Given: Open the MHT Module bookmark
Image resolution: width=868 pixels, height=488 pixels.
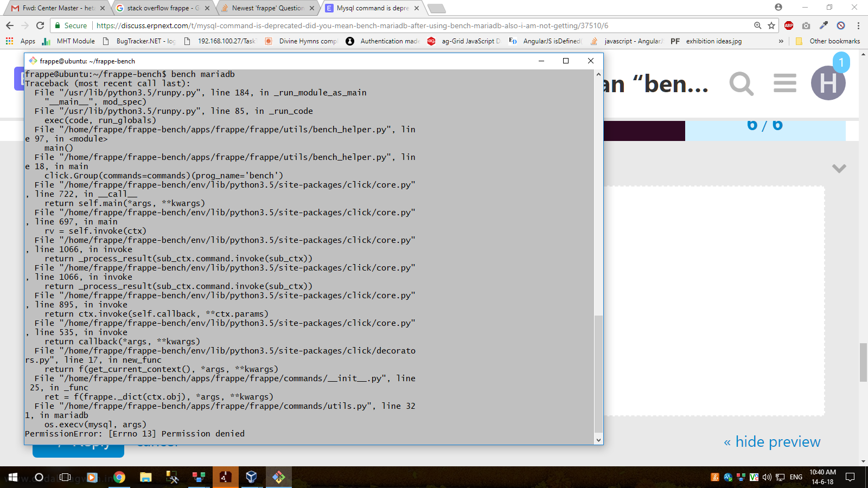Looking at the screenshot, I should point(68,41).
